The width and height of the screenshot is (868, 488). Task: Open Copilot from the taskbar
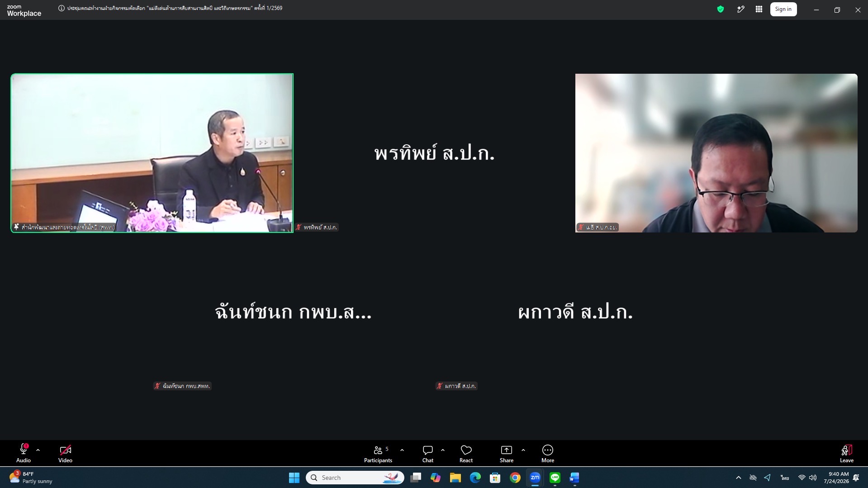436,478
